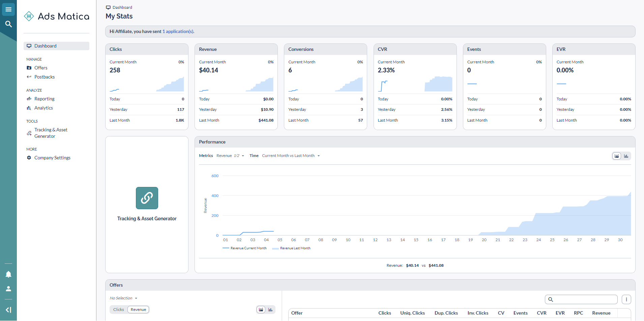The height and width of the screenshot is (321, 644).
Task: Select the Clicks toggle in Offers
Action: click(118, 310)
